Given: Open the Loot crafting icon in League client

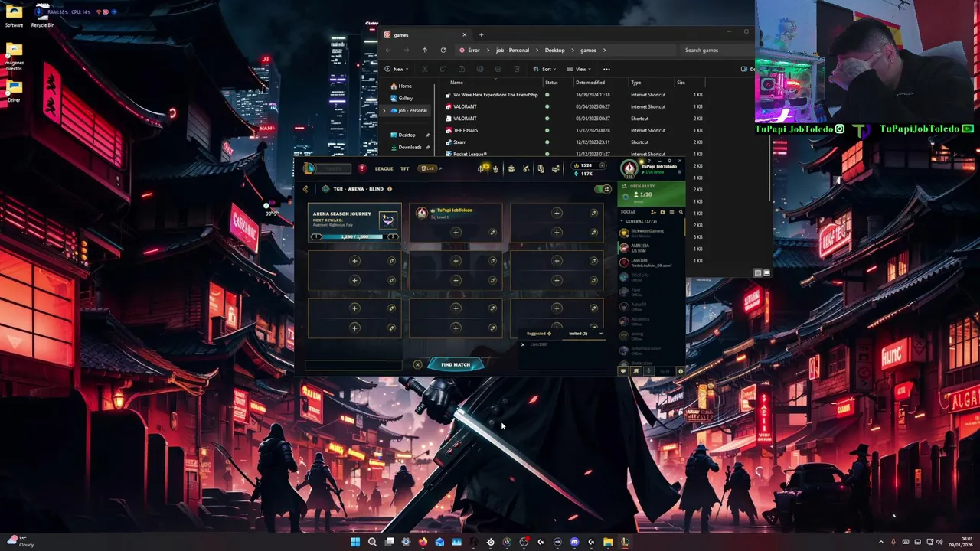Looking at the screenshot, I should click(x=525, y=169).
